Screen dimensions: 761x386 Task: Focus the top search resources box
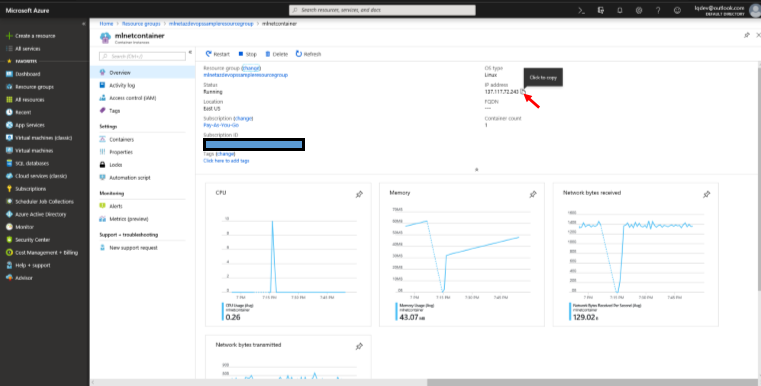coord(382,10)
